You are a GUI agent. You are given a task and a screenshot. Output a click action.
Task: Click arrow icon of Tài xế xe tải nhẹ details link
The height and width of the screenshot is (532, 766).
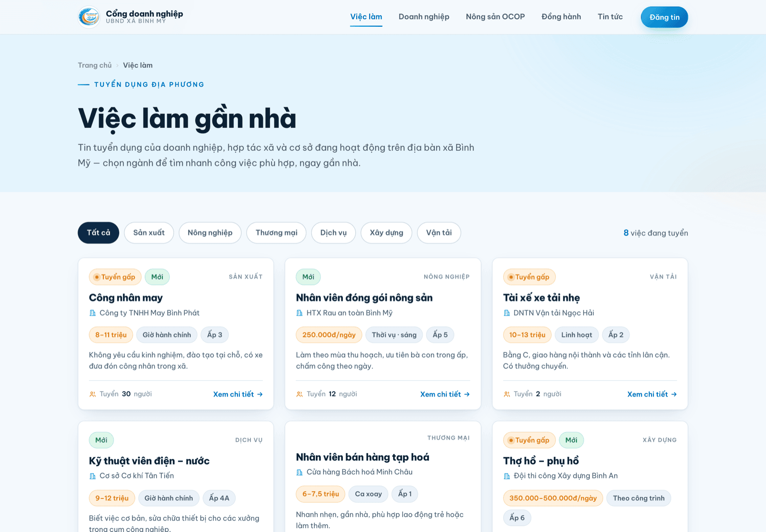(674, 394)
